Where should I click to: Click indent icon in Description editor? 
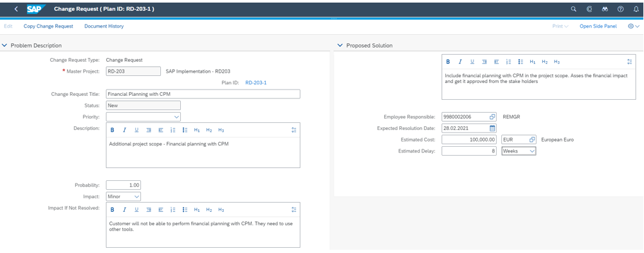tap(148, 130)
